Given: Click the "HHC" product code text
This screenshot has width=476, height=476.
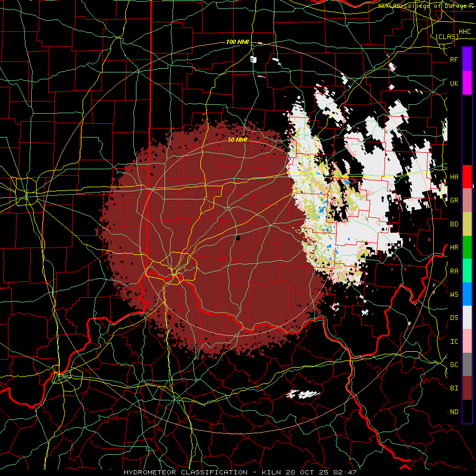Looking at the screenshot, I should tap(464, 32).
